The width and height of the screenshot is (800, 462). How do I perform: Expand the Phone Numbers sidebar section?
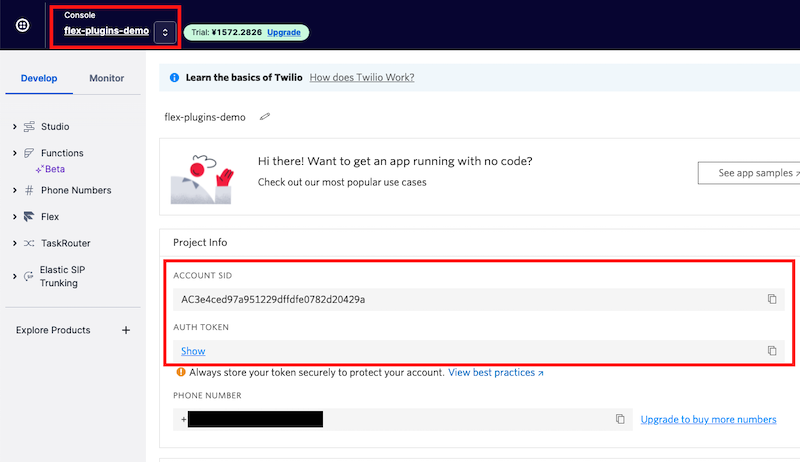pos(14,190)
